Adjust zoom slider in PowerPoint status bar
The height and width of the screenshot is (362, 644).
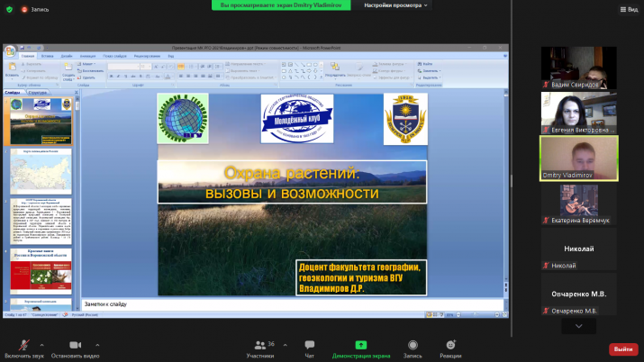tap(477, 315)
